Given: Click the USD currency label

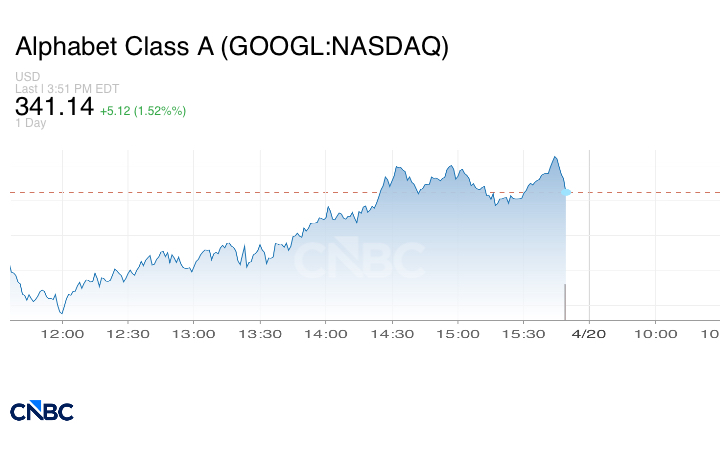Looking at the screenshot, I should 27,77.
